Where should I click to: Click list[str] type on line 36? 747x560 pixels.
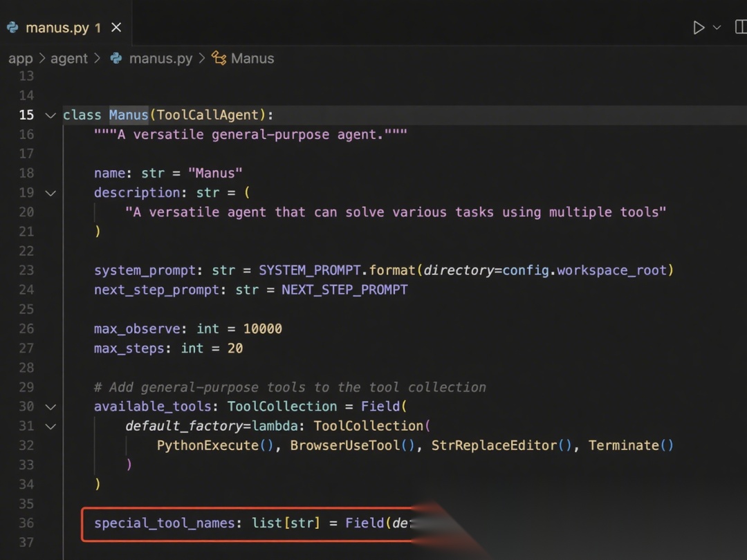[x=286, y=523]
